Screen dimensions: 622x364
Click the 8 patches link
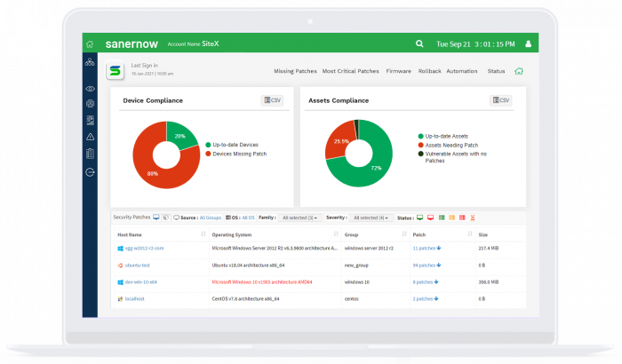click(423, 282)
